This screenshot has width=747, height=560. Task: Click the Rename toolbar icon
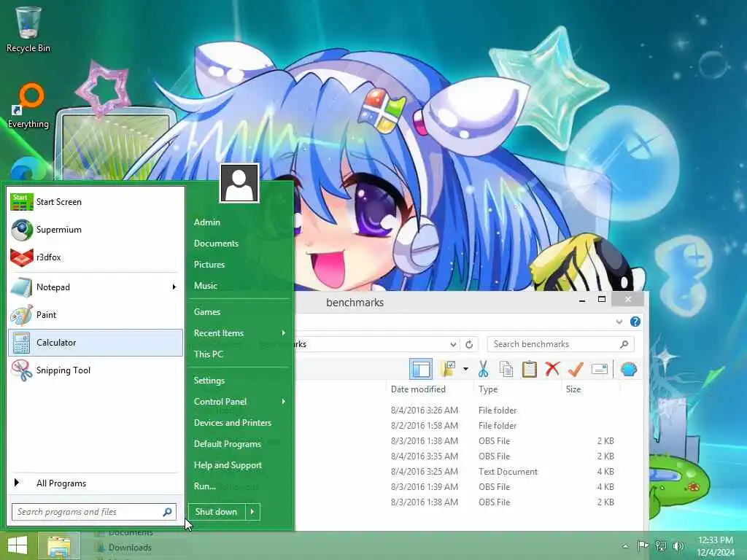600,369
